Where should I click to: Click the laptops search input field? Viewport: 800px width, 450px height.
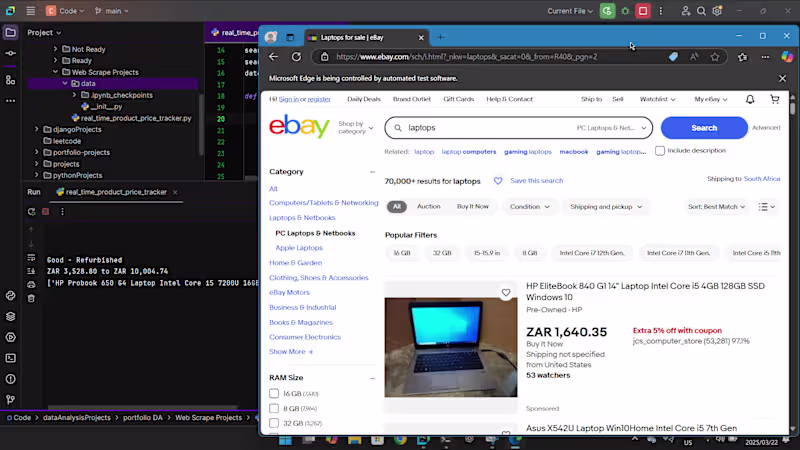pyautogui.click(x=490, y=128)
